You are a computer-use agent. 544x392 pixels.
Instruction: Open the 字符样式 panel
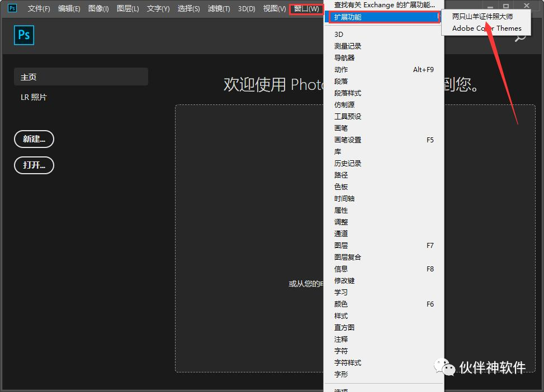[347, 362]
